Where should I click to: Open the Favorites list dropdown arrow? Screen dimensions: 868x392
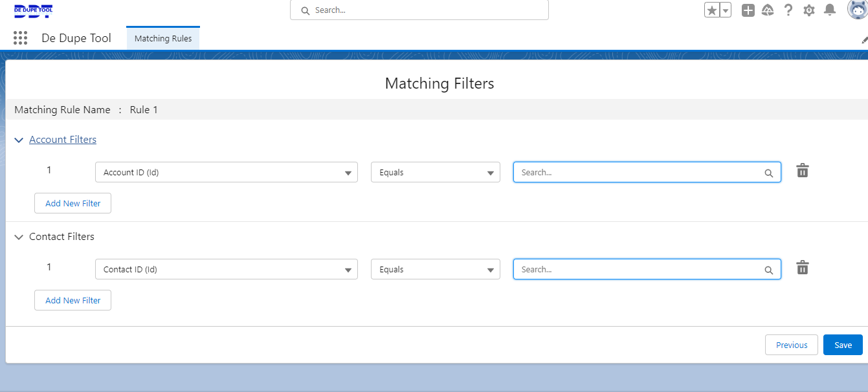[726, 10]
